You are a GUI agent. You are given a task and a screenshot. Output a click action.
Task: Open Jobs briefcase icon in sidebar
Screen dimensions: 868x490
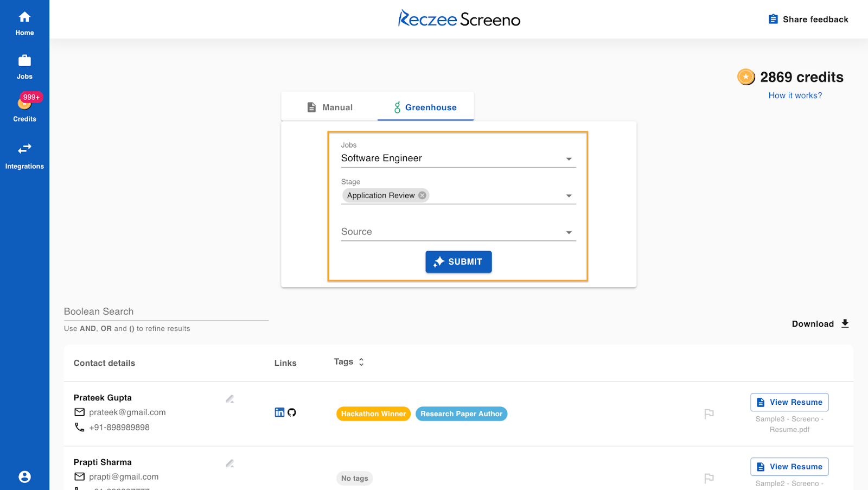[x=24, y=61]
